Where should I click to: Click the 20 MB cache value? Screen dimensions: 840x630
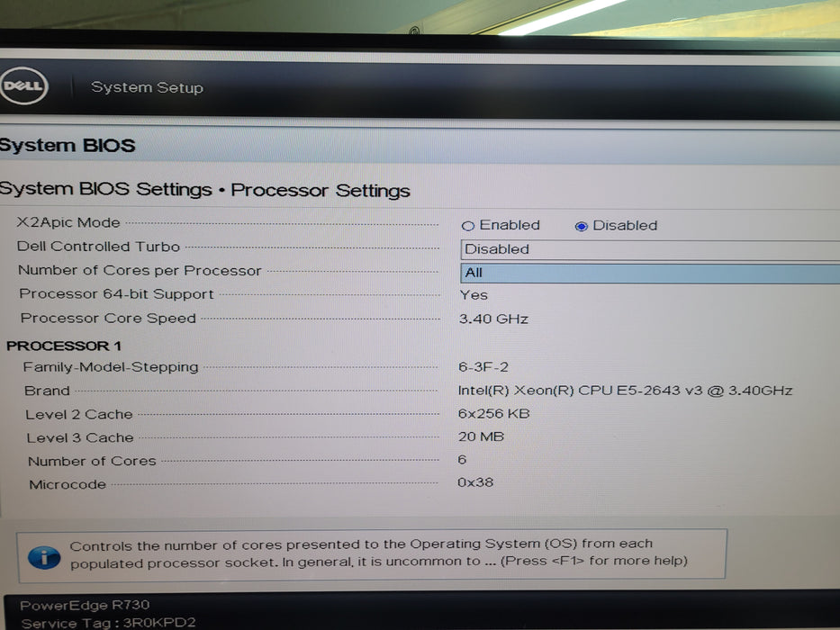point(481,436)
